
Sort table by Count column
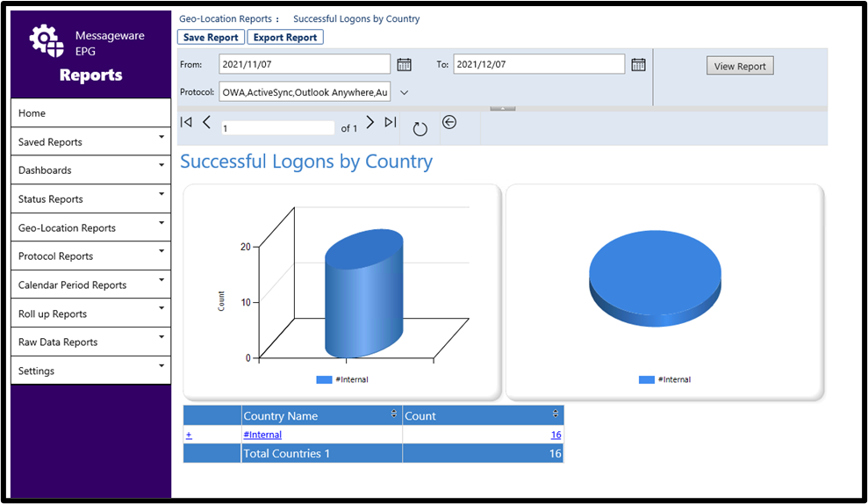(x=556, y=414)
